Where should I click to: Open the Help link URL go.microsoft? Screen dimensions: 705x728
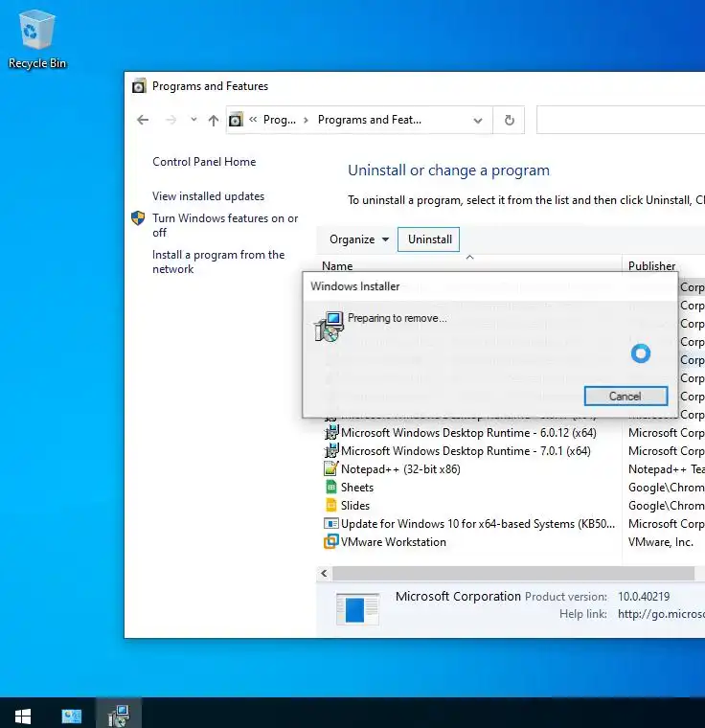tap(661, 614)
